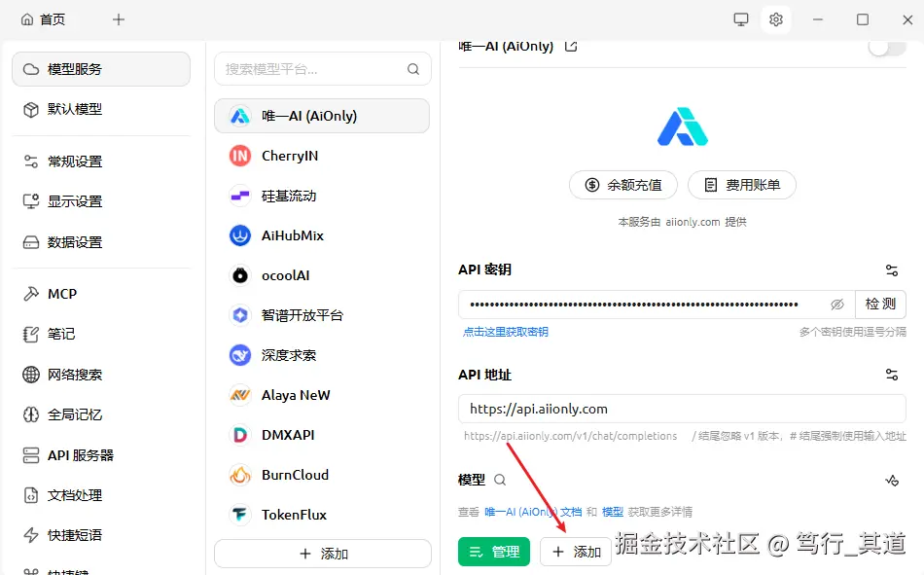Image resolution: width=924 pixels, height=575 pixels.
Task: Select 模型服务 in settings sidebar
Action: [x=101, y=69]
